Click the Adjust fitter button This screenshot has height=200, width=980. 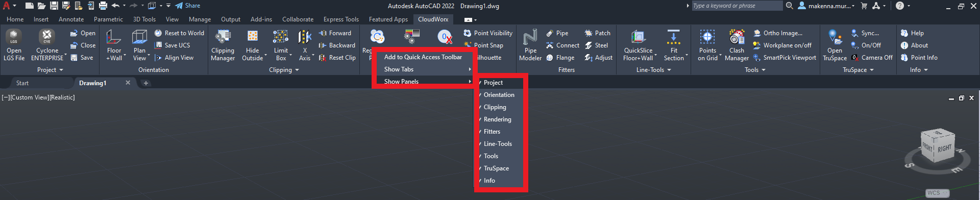pyautogui.click(x=599, y=58)
